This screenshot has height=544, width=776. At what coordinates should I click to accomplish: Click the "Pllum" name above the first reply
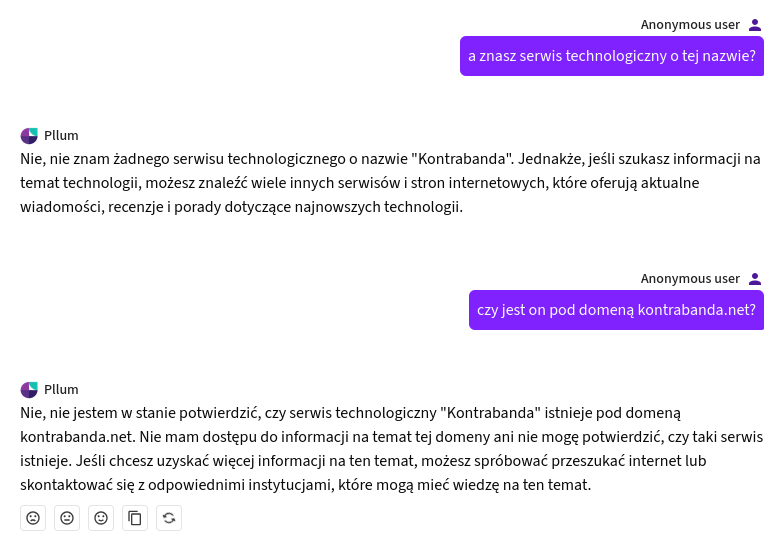coord(61,136)
